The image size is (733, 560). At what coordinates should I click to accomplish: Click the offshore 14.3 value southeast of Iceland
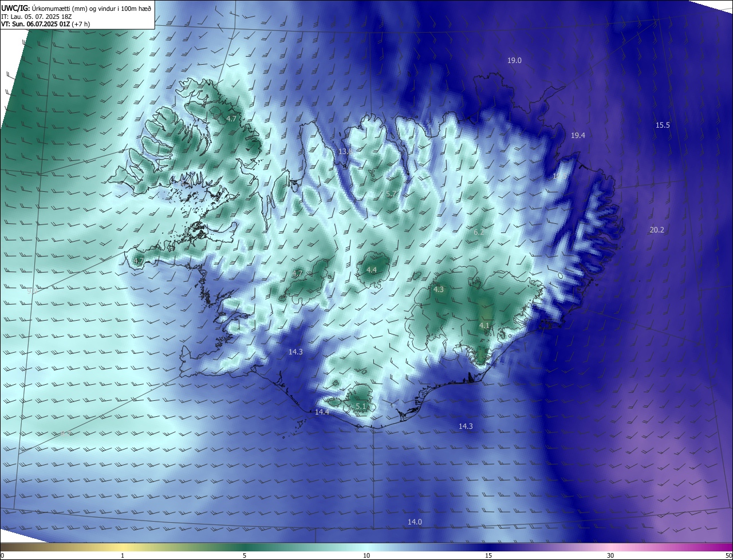tap(466, 426)
